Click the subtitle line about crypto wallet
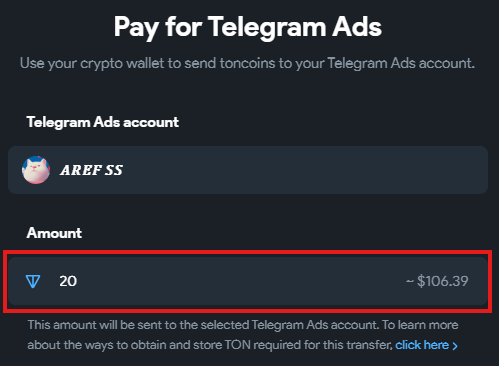499x366 pixels. 247,63
